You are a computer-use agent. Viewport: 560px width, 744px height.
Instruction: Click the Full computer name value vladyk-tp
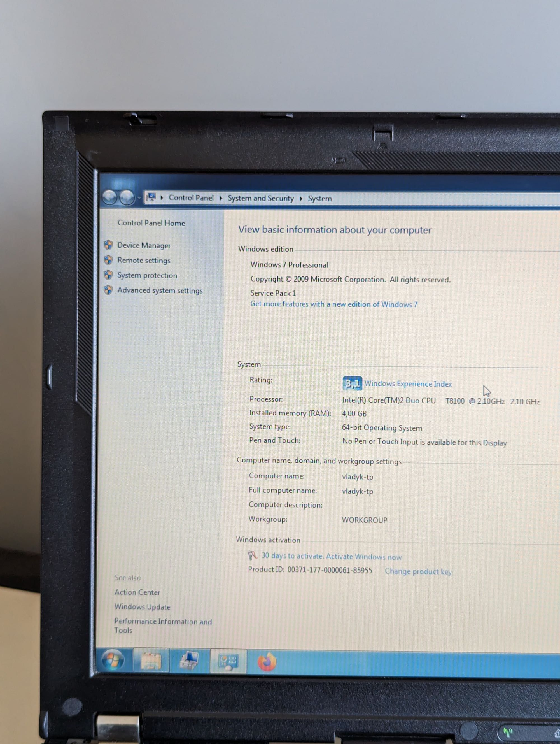pos(357,491)
